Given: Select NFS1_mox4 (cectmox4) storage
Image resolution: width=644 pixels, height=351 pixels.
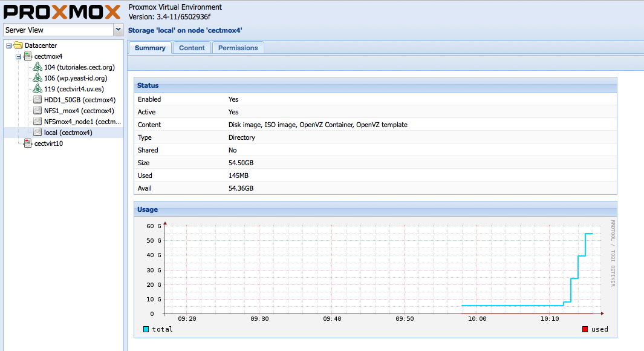Looking at the screenshot, I should click(79, 111).
